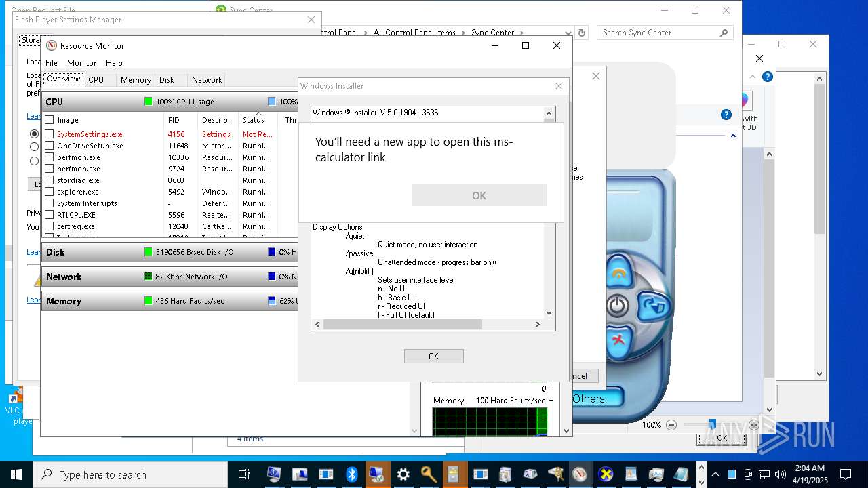
Task: Expand the Disk section header
Action: pyautogui.click(x=170, y=252)
